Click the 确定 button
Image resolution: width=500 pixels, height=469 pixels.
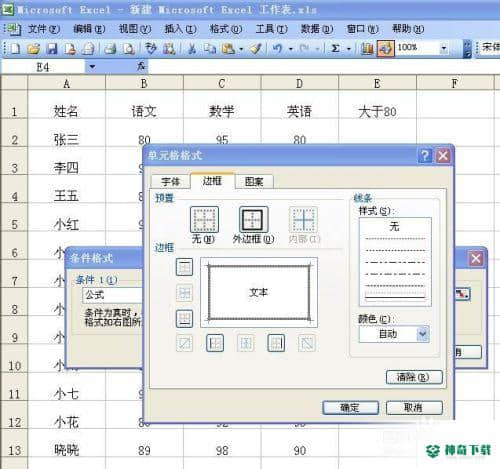(x=350, y=407)
